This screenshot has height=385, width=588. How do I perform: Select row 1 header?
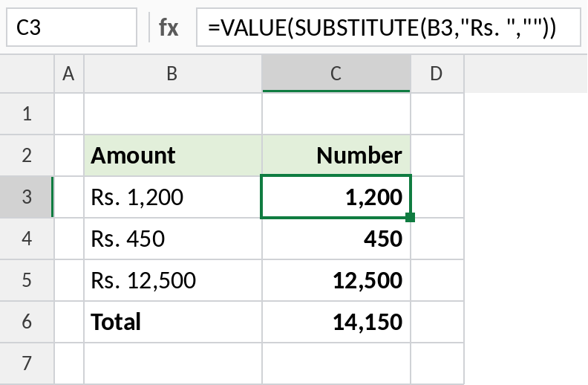27,114
